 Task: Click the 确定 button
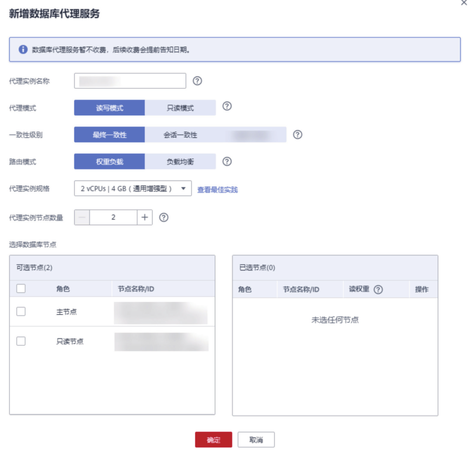[213, 440]
